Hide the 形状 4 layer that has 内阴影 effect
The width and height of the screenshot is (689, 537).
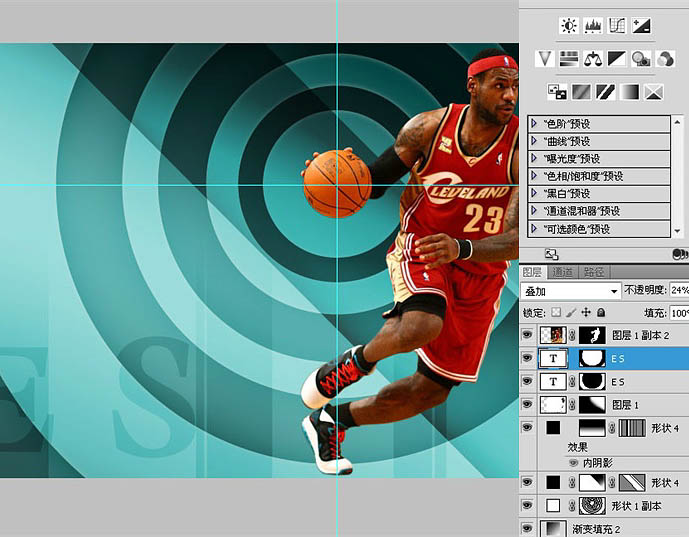[x=527, y=427]
